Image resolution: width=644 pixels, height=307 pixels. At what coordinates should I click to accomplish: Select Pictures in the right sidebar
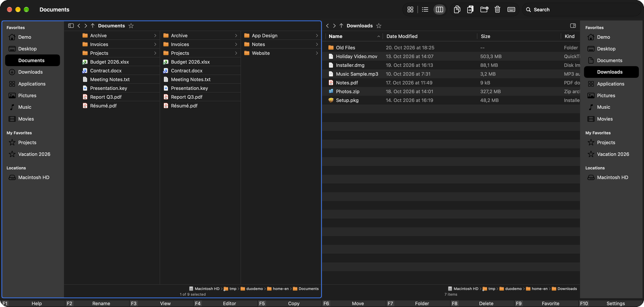pyautogui.click(x=611, y=96)
